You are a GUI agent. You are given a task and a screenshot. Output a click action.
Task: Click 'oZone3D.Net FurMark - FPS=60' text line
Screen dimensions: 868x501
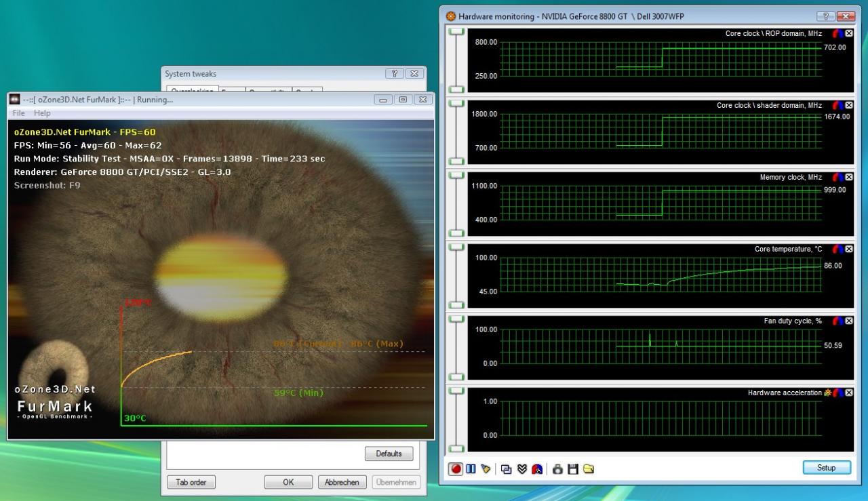pyautogui.click(x=85, y=132)
